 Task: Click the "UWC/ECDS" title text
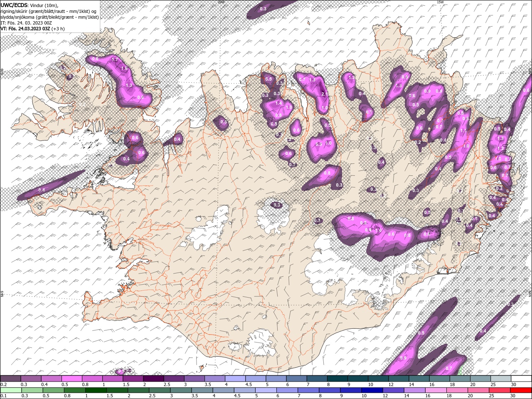coord(14,5)
